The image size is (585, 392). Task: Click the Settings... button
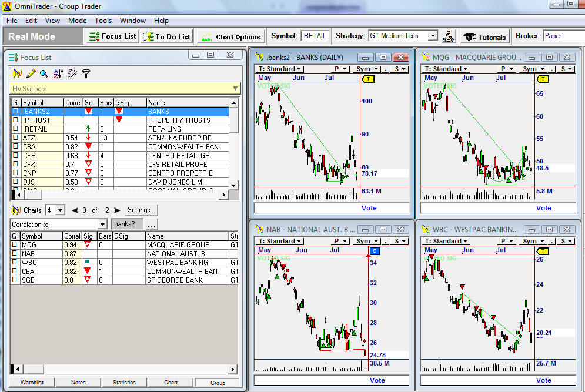[141, 210]
